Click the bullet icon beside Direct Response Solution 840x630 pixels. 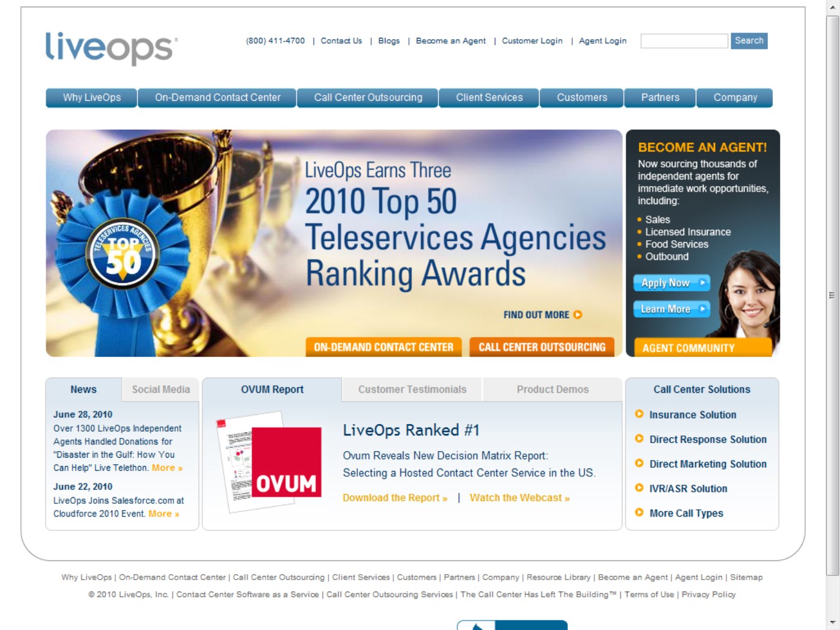[x=639, y=438]
